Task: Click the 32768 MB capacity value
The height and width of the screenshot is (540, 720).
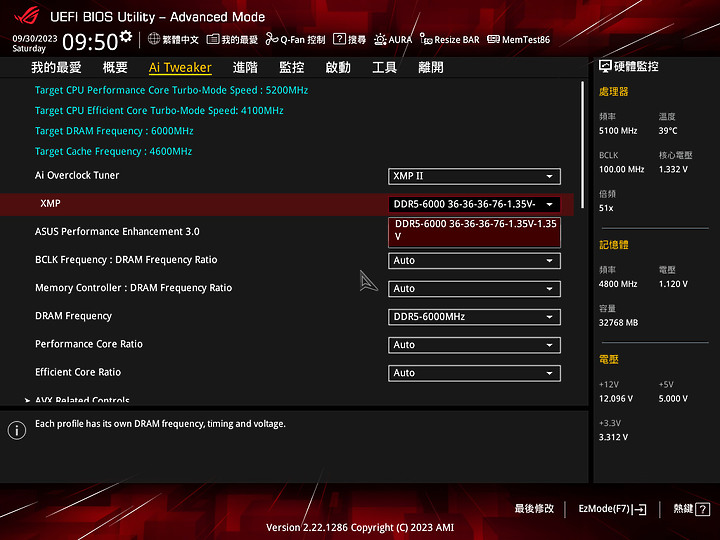Action: tap(619, 323)
